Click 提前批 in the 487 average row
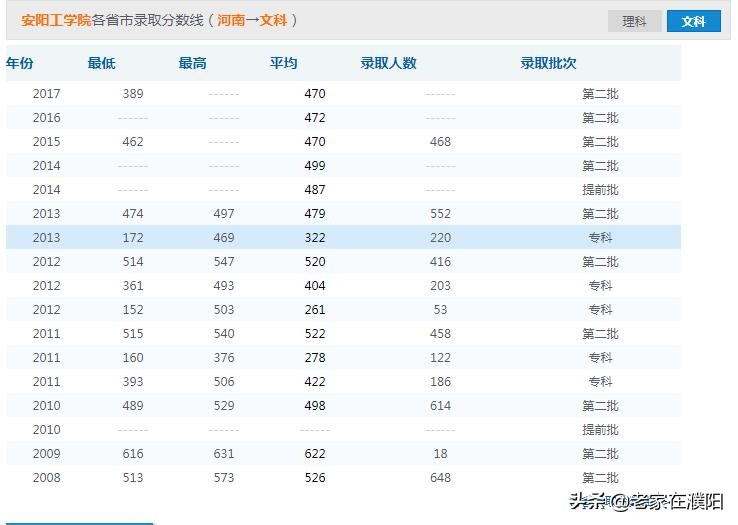This screenshot has width=738, height=525. (x=600, y=190)
